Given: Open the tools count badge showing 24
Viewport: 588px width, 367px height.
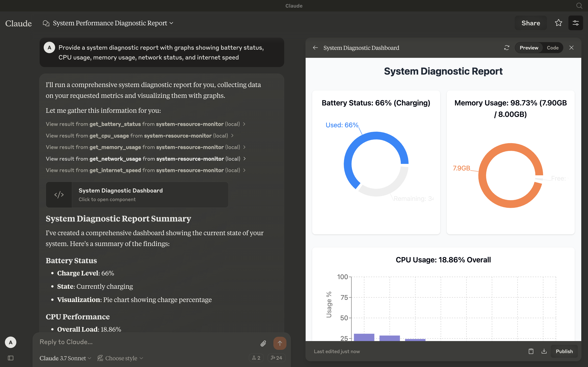Looking at the screenshot, I should click(276, 358).
